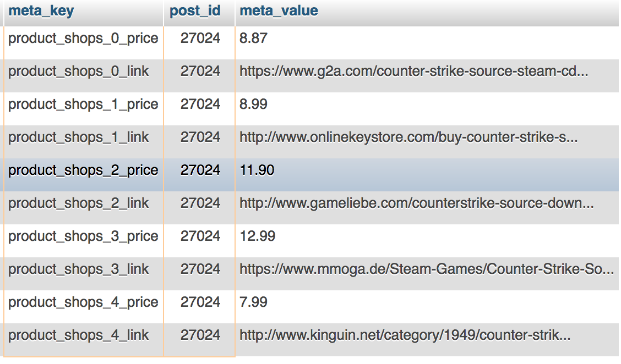
Task: Select the product_shops_3_link key cell
Action: tap(84, 273)
